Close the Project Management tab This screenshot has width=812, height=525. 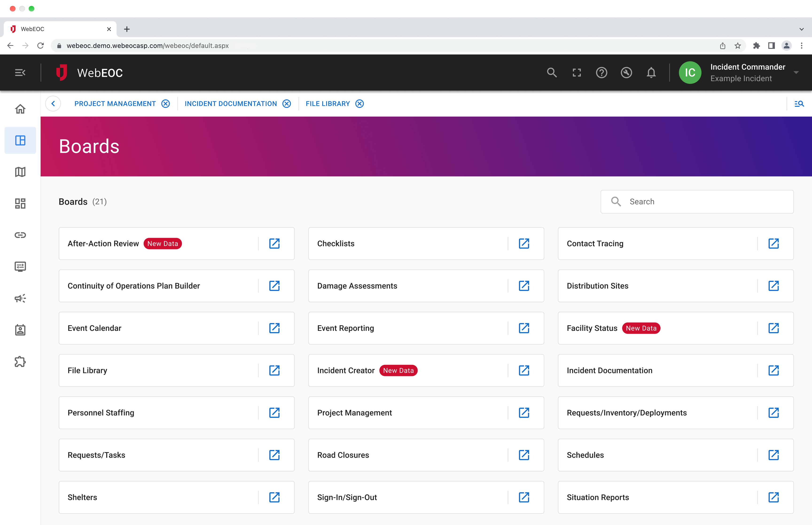click(166, 104)
